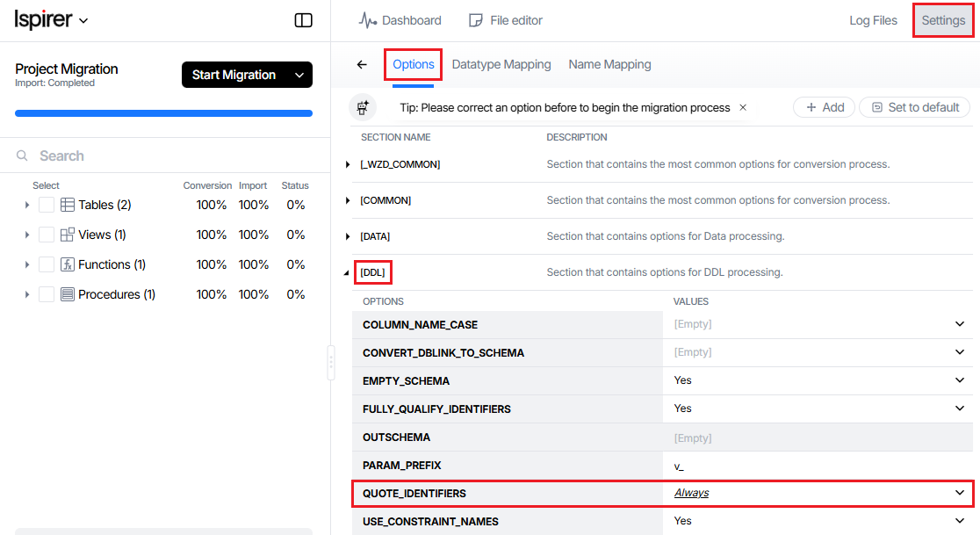Toggle the sidebar panel layout icon
Image resolution: width=980 pixels, height=535 pixels.
click(303, 20)
